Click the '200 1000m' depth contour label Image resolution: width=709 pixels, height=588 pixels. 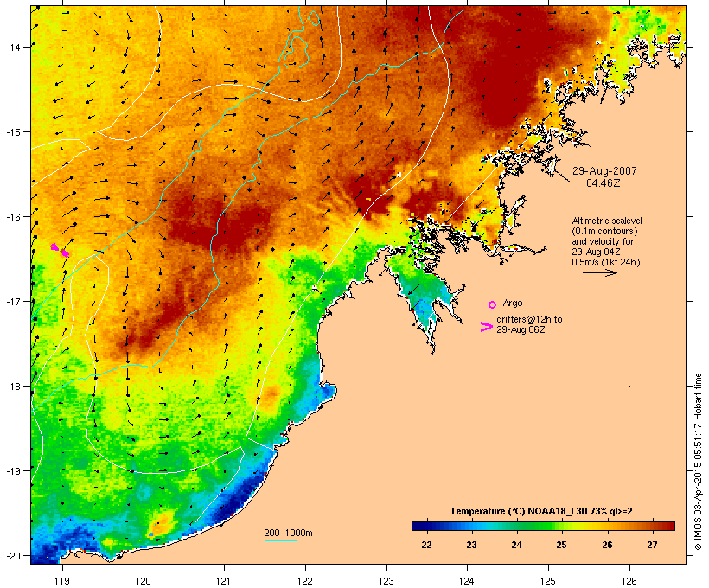click(x=288, y=533)
